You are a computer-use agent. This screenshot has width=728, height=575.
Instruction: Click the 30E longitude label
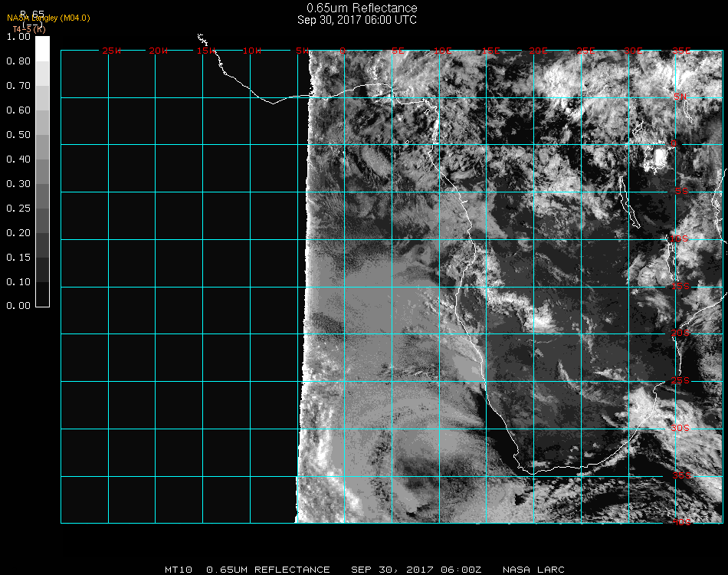(633, 51)
